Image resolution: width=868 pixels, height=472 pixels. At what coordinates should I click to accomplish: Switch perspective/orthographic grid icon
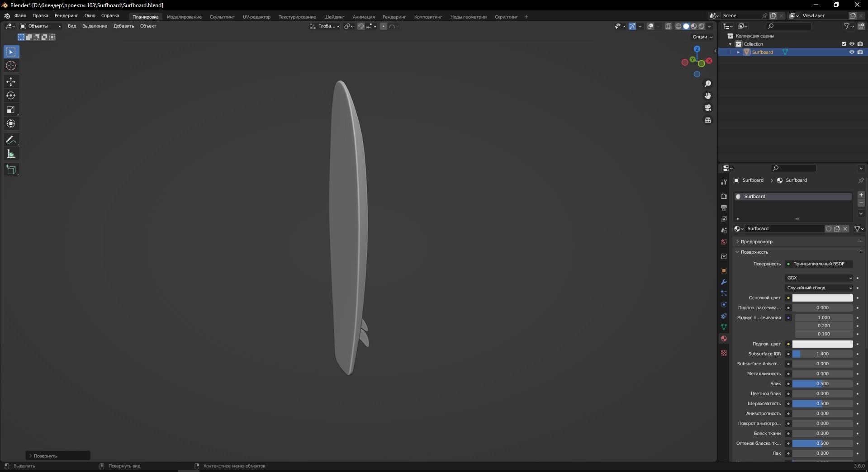point(708,120)
